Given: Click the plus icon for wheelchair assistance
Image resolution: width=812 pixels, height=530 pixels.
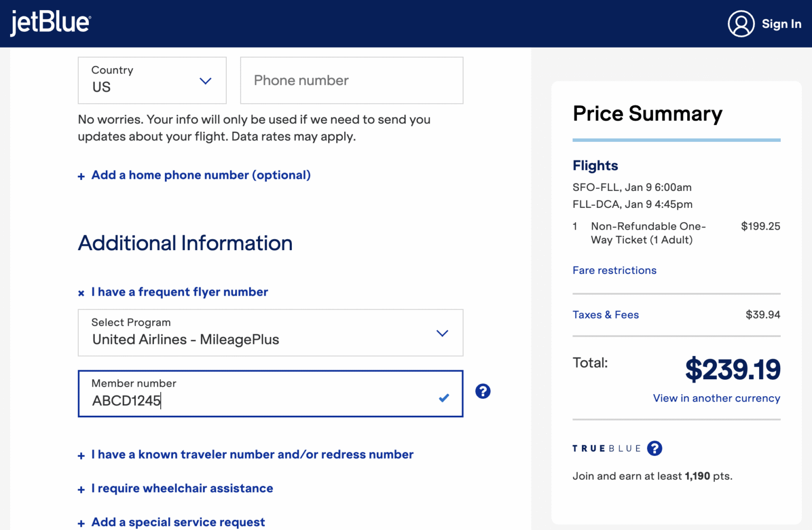Looking at the screenshot, I should coord(81,489).
